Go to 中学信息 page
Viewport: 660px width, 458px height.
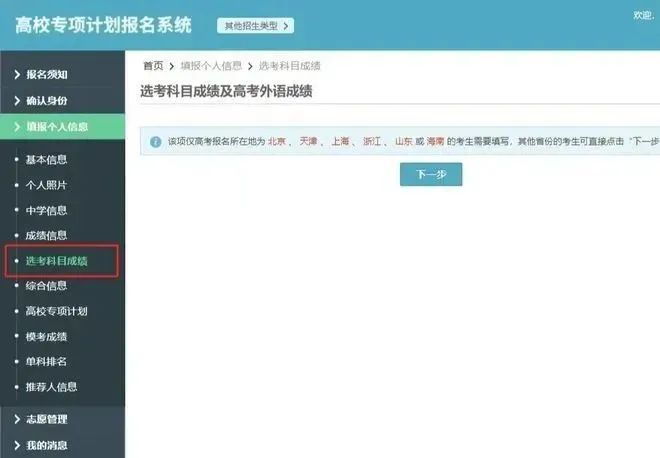tap(46, 210)
